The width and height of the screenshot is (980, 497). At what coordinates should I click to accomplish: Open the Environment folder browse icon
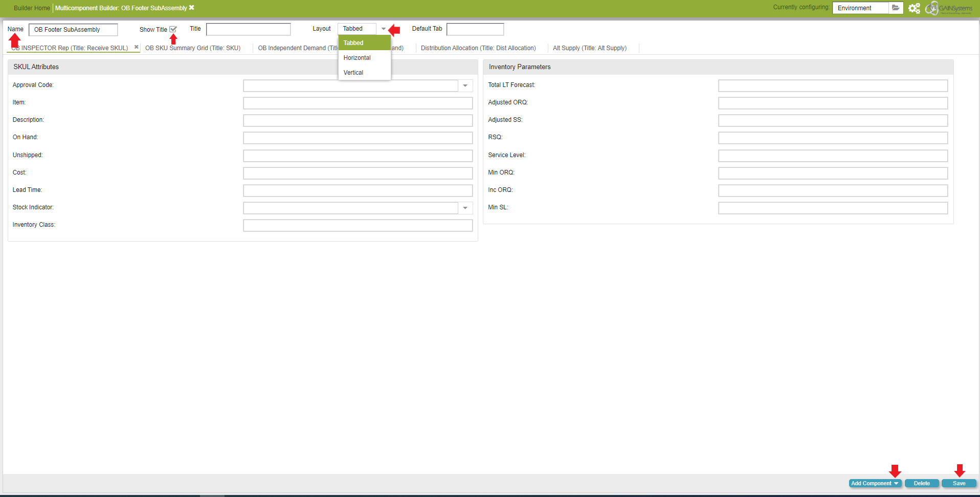pyautogui.click(x=895, y=8)
